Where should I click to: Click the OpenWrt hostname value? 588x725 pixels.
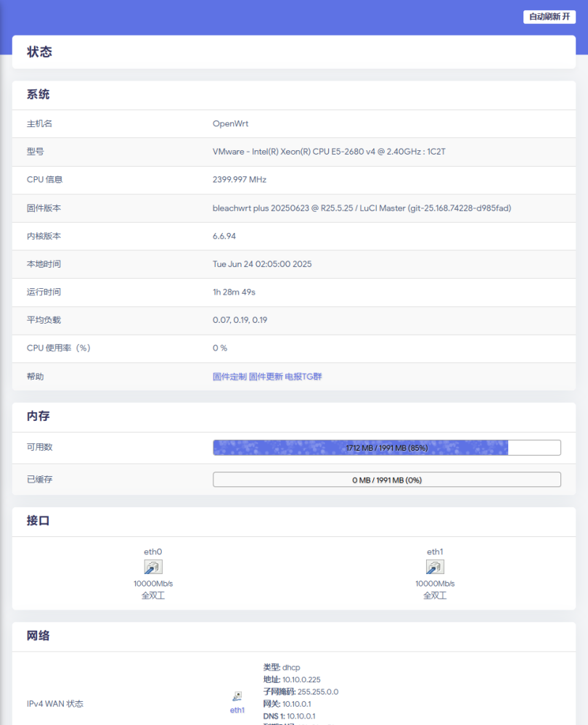coord(230,123)
